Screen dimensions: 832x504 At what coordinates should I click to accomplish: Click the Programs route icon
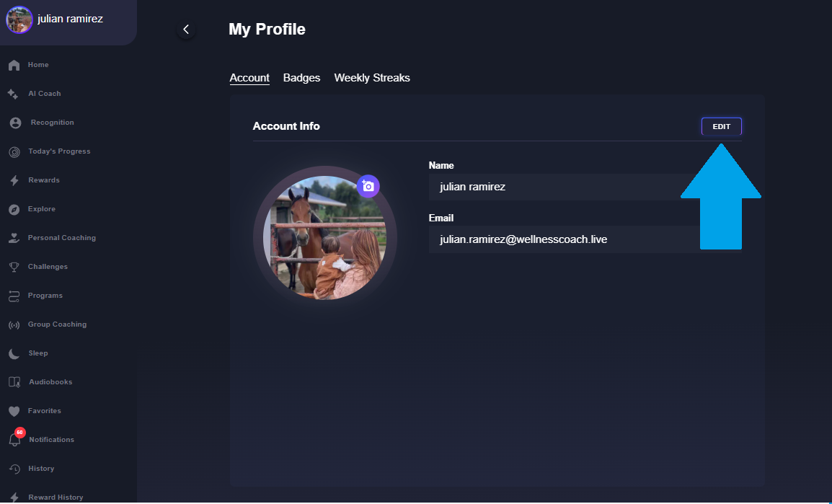tap(14, 296)
